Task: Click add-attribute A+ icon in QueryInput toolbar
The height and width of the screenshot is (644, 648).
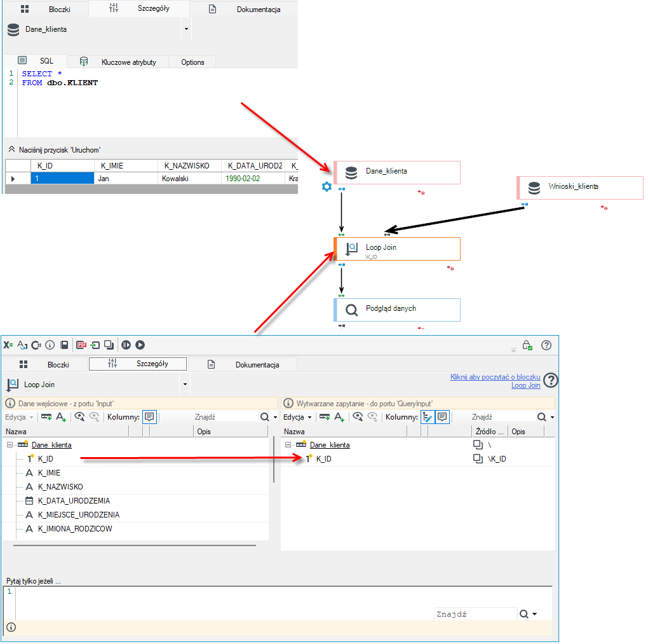Action: click(339, 417)
